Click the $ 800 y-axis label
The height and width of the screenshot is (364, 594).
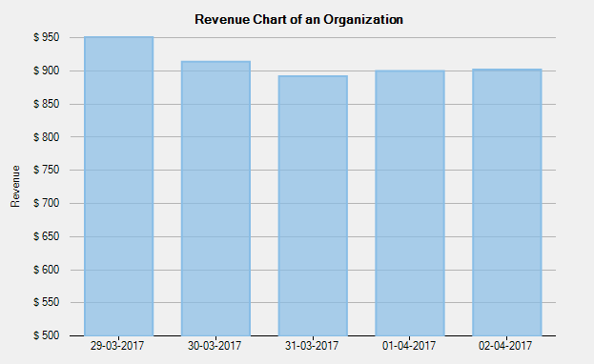(x=46, y=137)
